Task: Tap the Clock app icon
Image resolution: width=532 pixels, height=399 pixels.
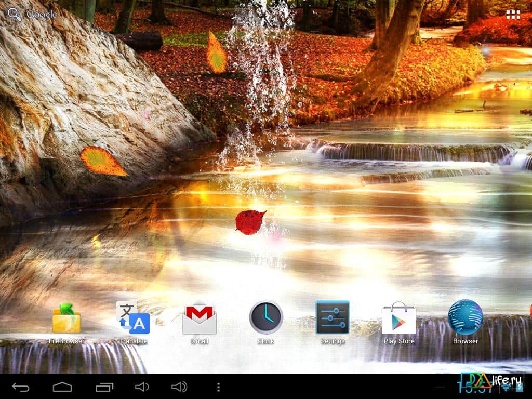Action: pyautogui.click(x=266, y=317)
